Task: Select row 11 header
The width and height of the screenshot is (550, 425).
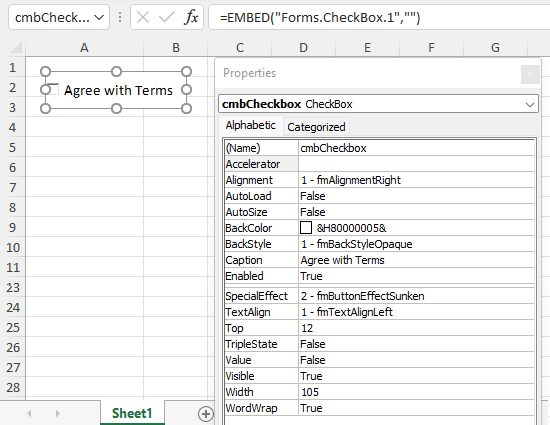Action: [x=13, y=268]
